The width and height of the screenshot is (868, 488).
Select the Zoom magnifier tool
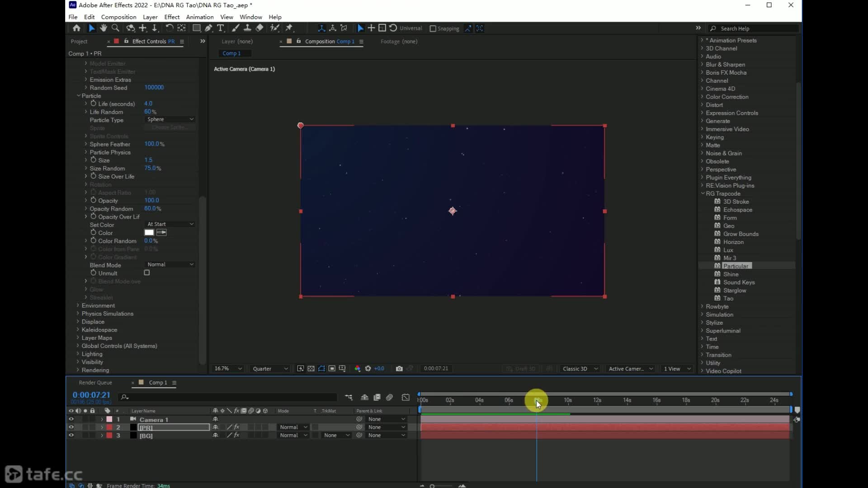[x=116, y=28]
